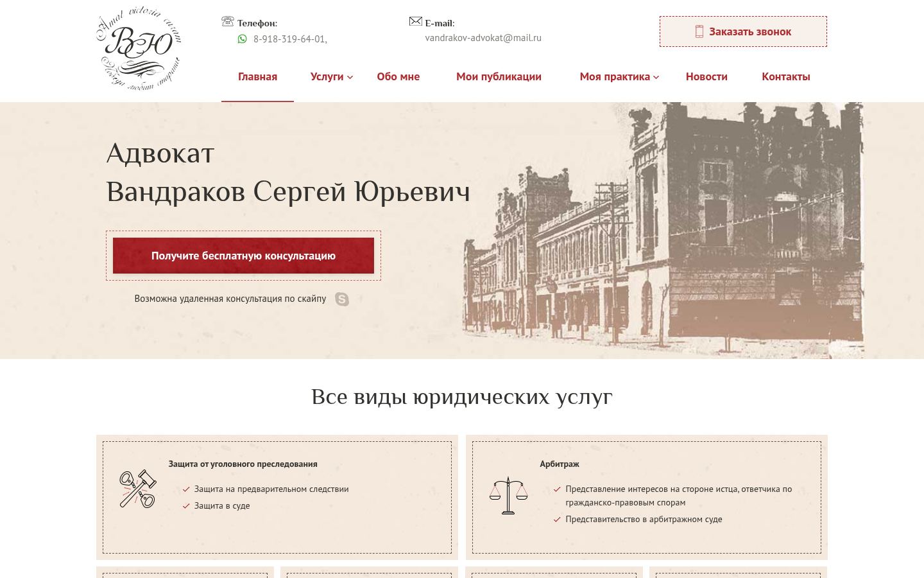Expand the Моя практика dropdown chevron

click(656, 77)
